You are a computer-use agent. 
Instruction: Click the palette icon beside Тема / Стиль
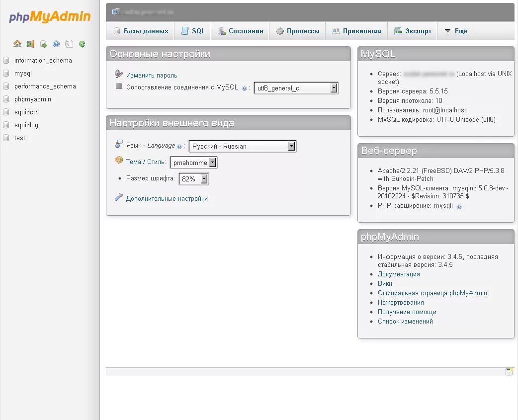click(119, 160)
